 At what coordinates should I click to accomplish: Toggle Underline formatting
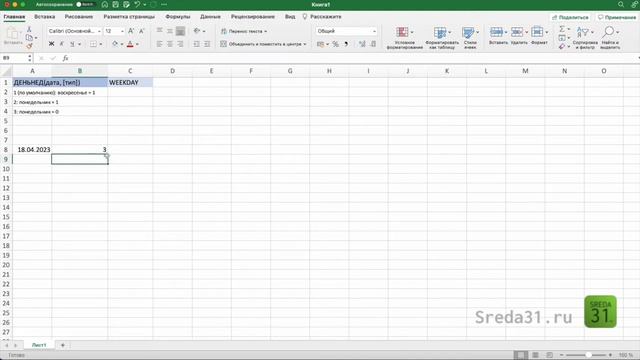coord(72,44)
